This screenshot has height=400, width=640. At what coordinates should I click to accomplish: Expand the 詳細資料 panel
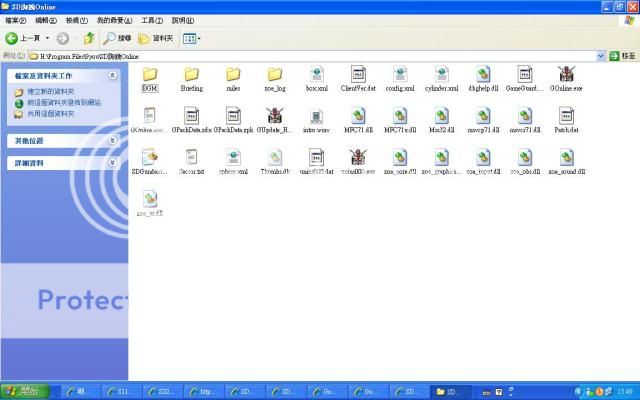pos(112,162)
